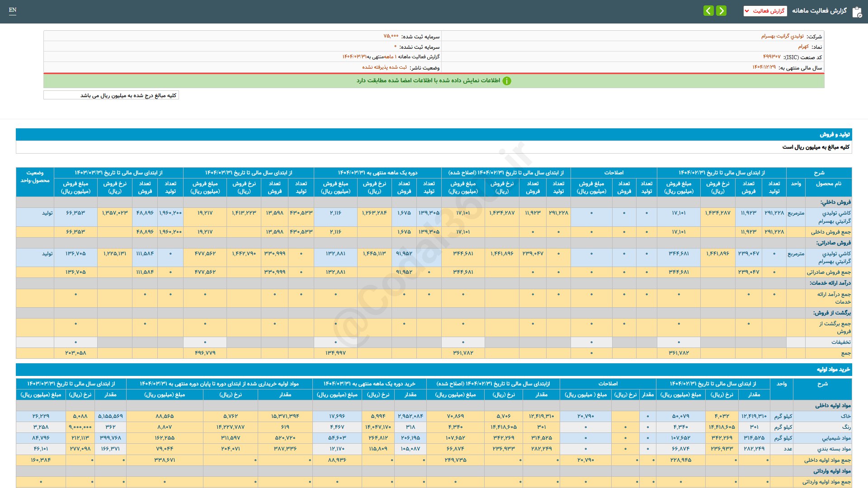This screenshot has width=868, height=488.
Task: Open company link تولیدی گرانیت بهسرام
Action: point(782,36)
